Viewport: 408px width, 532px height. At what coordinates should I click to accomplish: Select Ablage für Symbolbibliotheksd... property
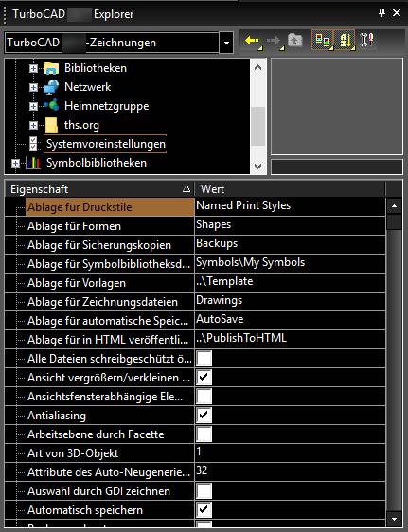110,264
